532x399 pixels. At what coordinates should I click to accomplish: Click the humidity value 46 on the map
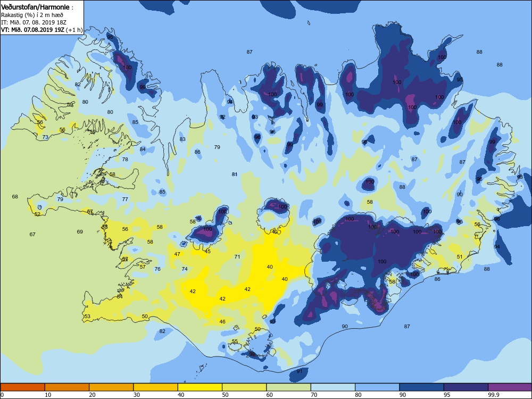tap(222, 322)
